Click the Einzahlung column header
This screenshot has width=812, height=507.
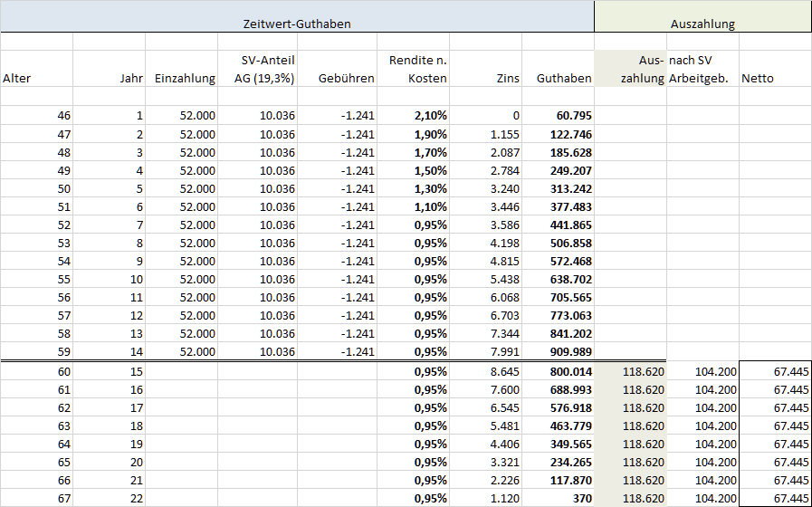point(181,69)
